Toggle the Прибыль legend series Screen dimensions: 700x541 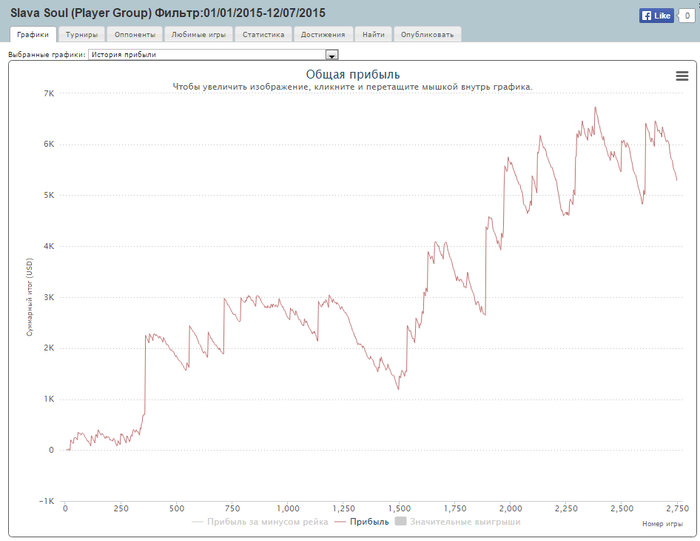pyautogui.click(x=362, y=522)
